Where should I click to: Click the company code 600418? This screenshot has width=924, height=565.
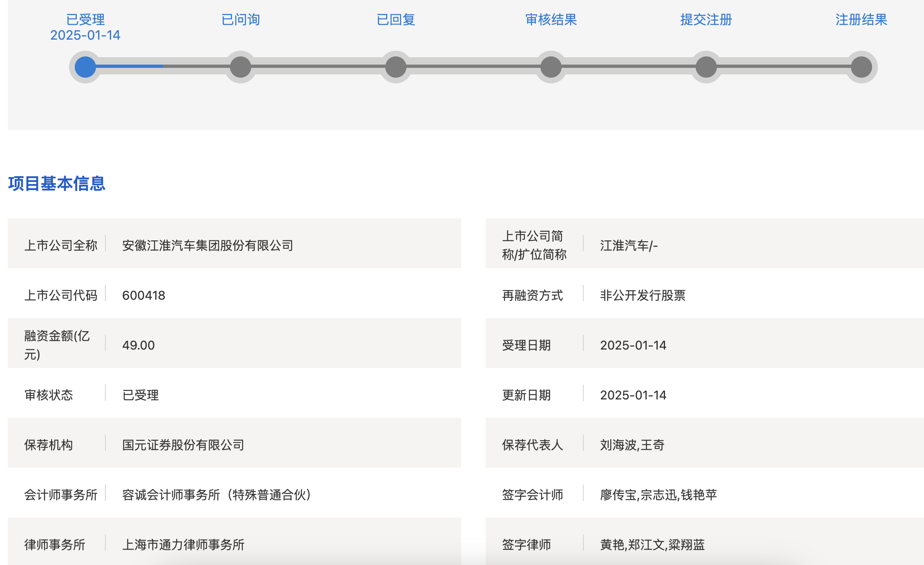(x=144, y=295)
